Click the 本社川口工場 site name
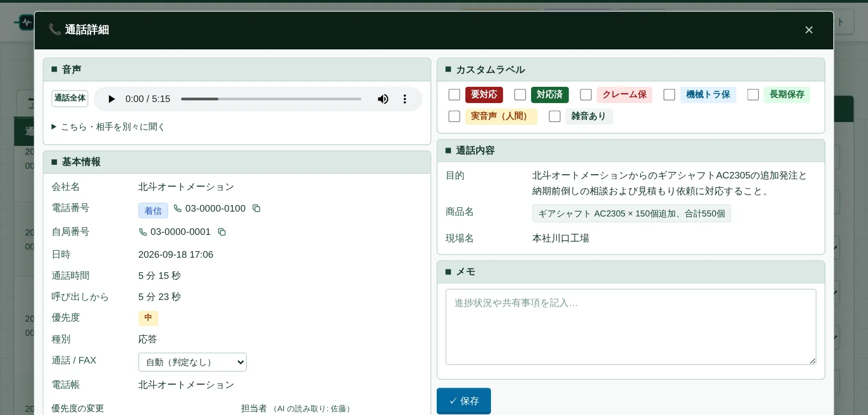Image resolution: width=868 pixels, height=415 pixels. (x=560, y=238)
